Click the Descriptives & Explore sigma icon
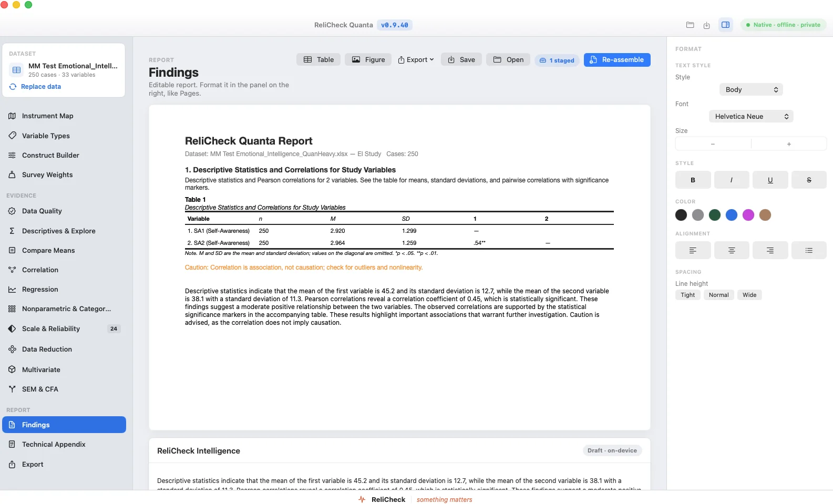833x504 pixels. click(x=12, y=231)
